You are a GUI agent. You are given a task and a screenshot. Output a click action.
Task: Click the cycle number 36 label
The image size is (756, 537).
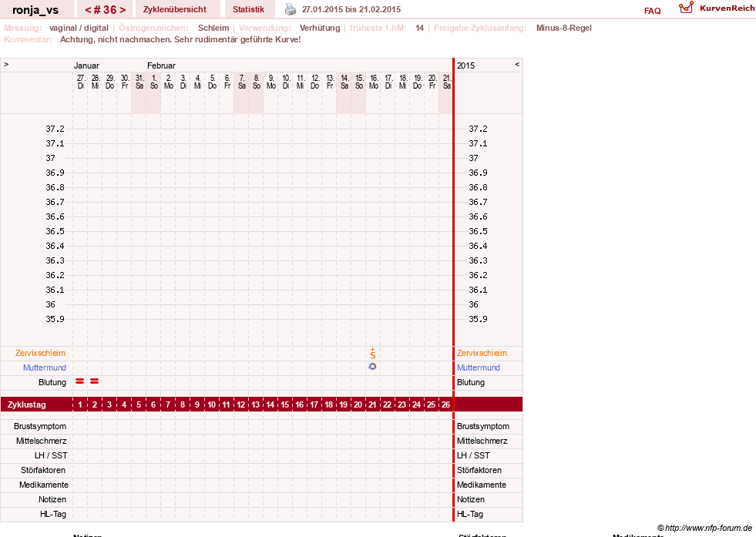tap(106, 10)
